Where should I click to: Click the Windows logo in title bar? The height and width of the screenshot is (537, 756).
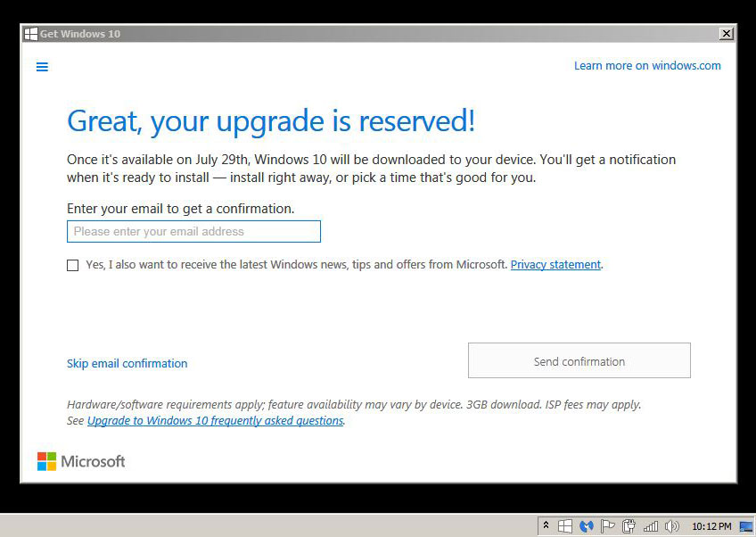tap(30, 34)
